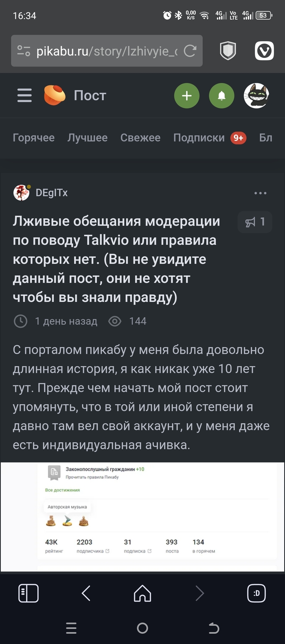Open notifications via the green bell icon
This screenshot has width=285, height=644.
(221, 96)
